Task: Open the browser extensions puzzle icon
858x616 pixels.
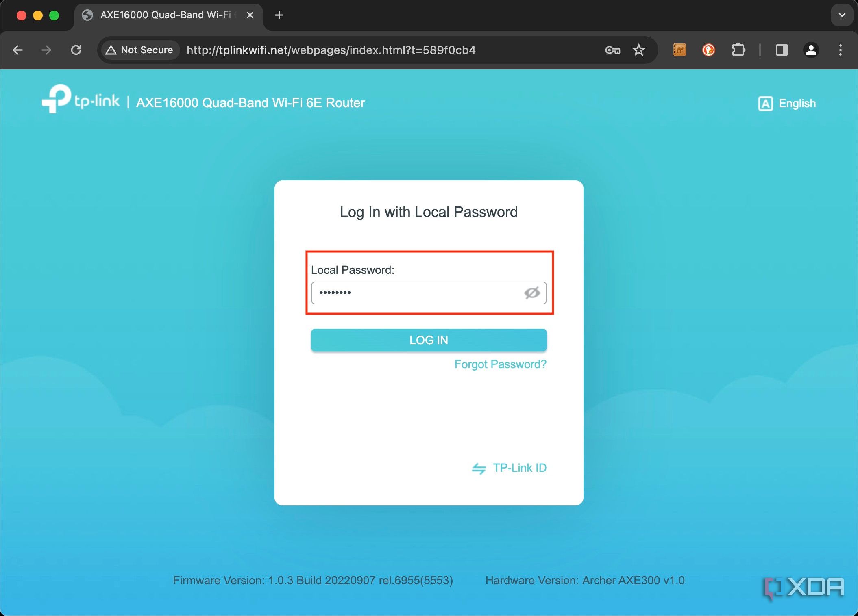Action: click(x=739, y=50)
